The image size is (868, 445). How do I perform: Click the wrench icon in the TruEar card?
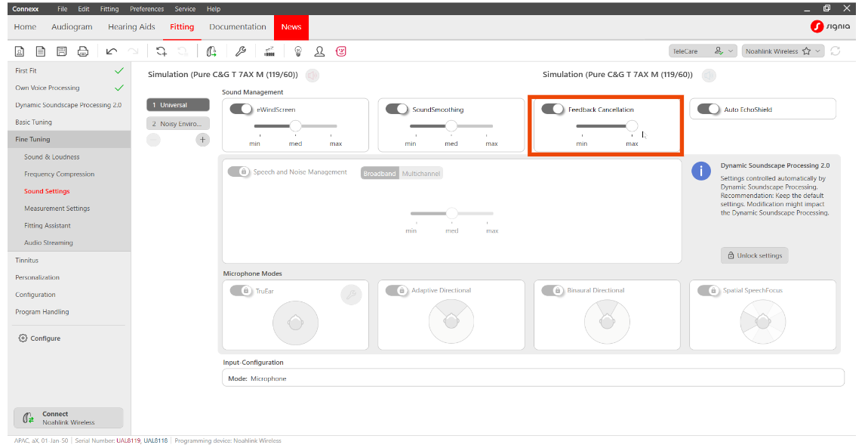pos(351,295)
